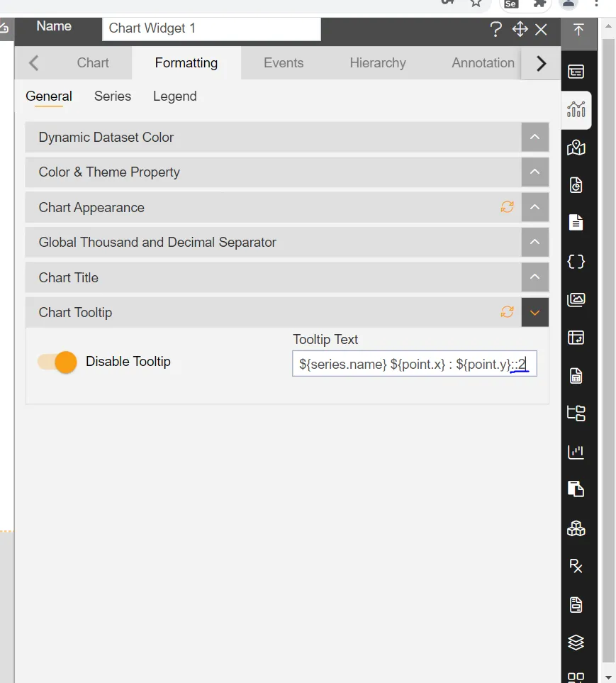Click the Chart Tooltip header text
Viewport: 616px width, 683px height.
click(75, 312)
